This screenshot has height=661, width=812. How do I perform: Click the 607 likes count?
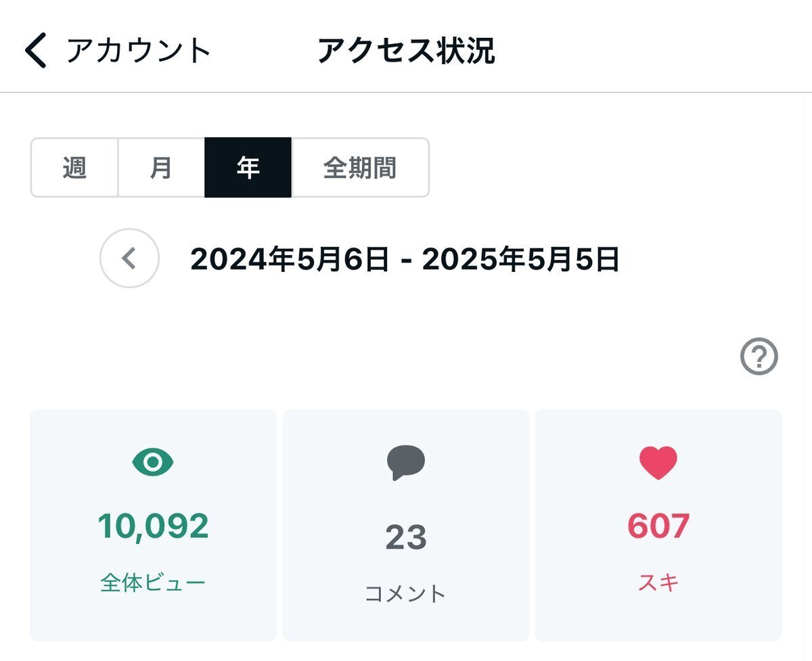coord(658,526)
